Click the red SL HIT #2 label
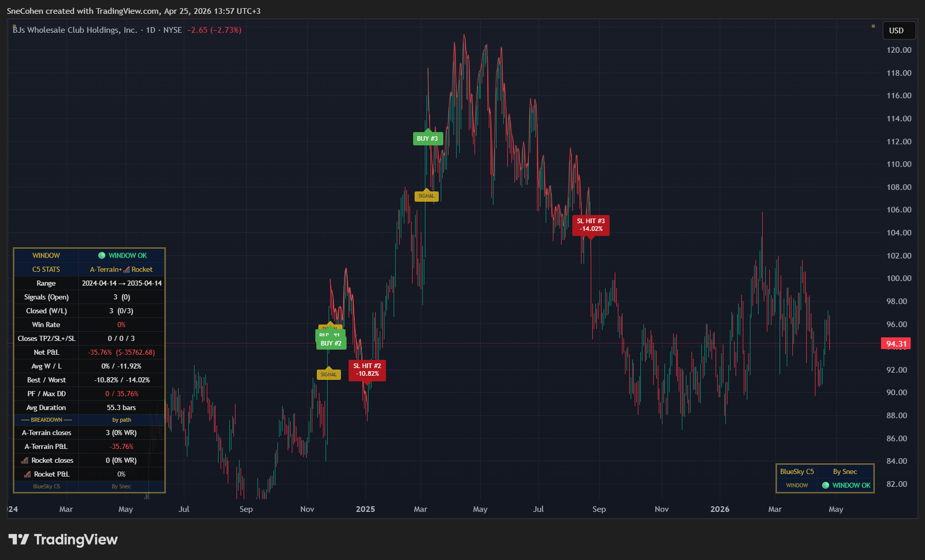Viewport: 925px width, 560px height. click(367, 370)
